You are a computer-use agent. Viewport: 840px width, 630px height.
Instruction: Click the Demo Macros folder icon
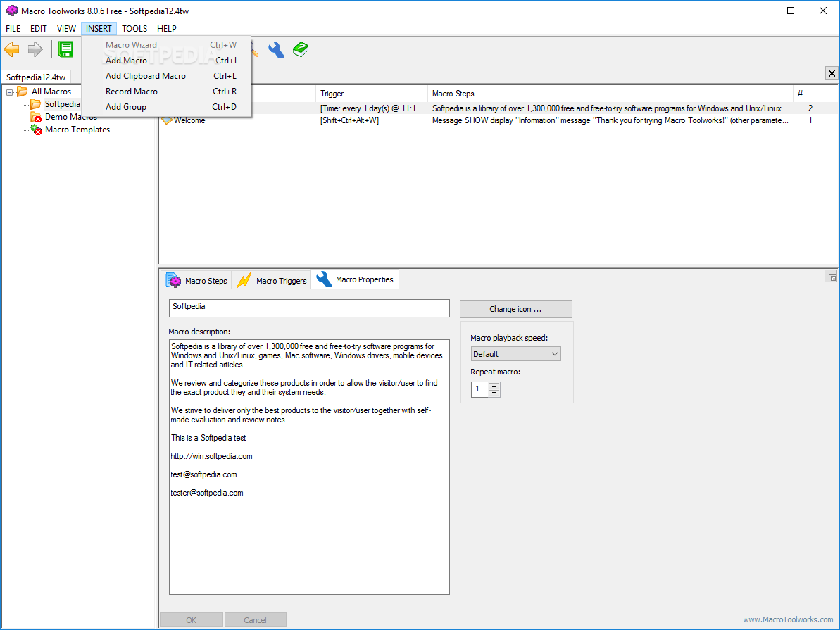(36, 117)
